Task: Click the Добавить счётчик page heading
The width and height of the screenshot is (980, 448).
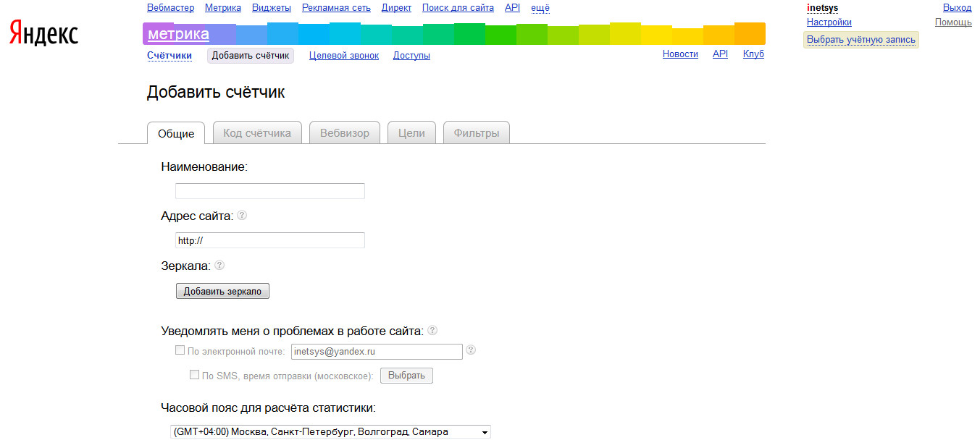Action: pos(216,93)
